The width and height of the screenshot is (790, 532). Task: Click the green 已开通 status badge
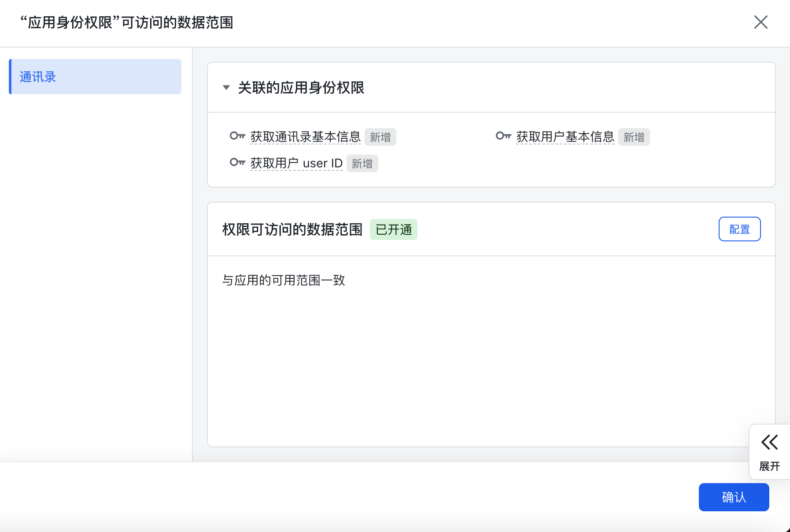pos(394,229)
